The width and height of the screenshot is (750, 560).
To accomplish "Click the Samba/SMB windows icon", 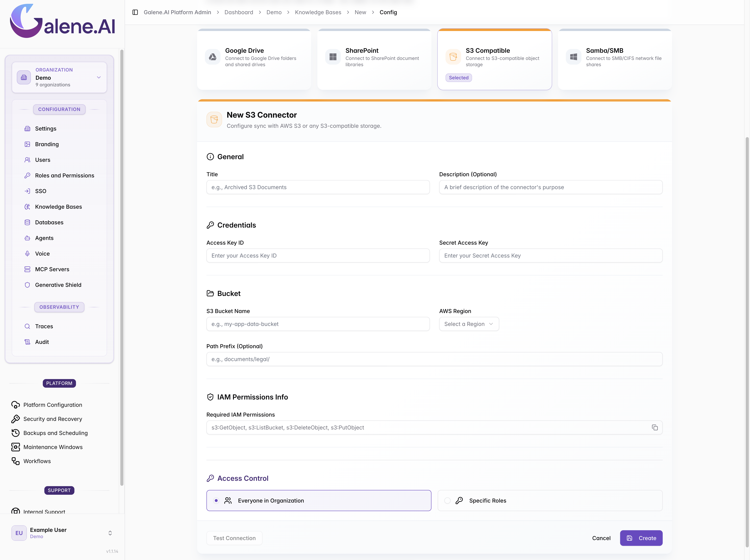I will coord(574,57).
